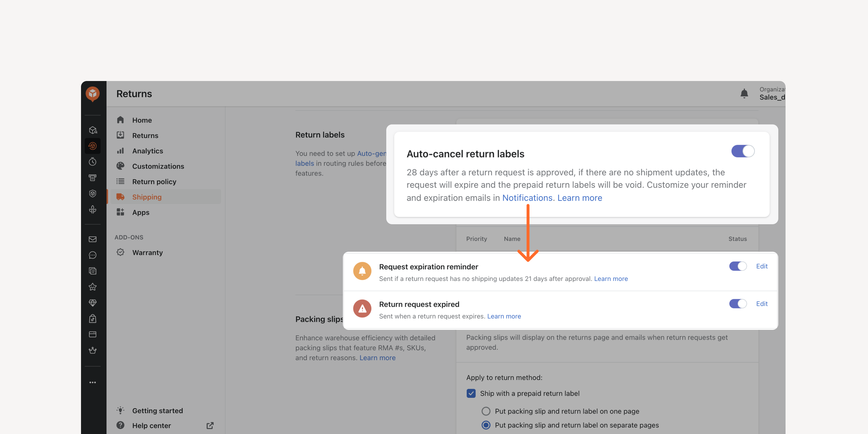The image size is (868, 434).
Task: Open Customizations menu item
Action: (165, 166)
